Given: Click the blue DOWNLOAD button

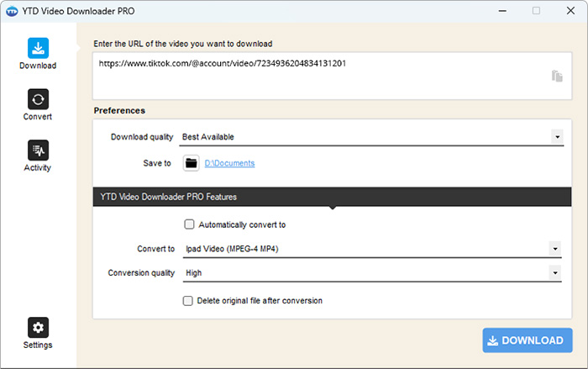Looking at the screenshot, I should (528, 340).
